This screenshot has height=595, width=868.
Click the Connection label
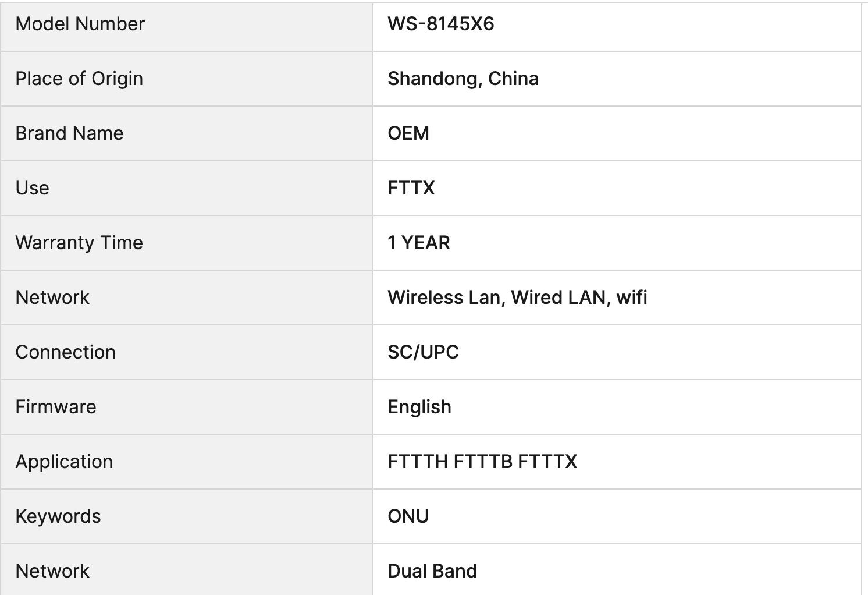(65, 352)
